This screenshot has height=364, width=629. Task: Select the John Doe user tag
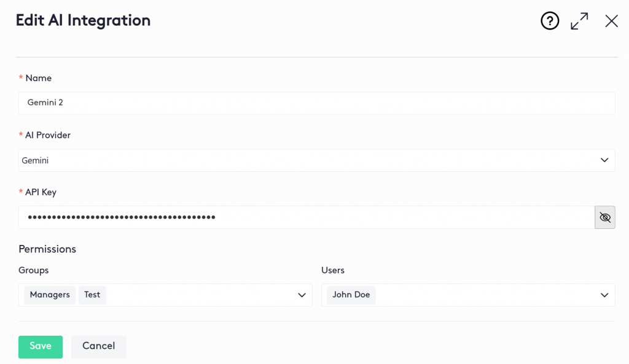click(351, 295)
